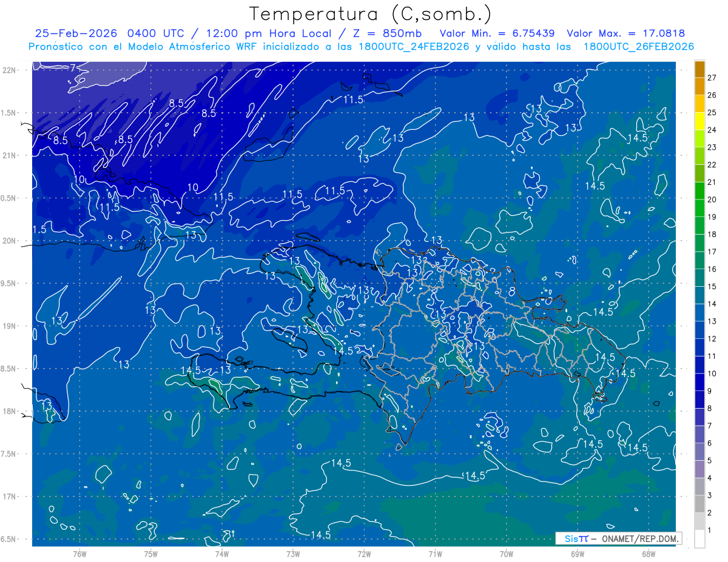The width and height of the screenshot is (728, 562).
Task: Click the legend scale value '4'
Action: (710, 478)
